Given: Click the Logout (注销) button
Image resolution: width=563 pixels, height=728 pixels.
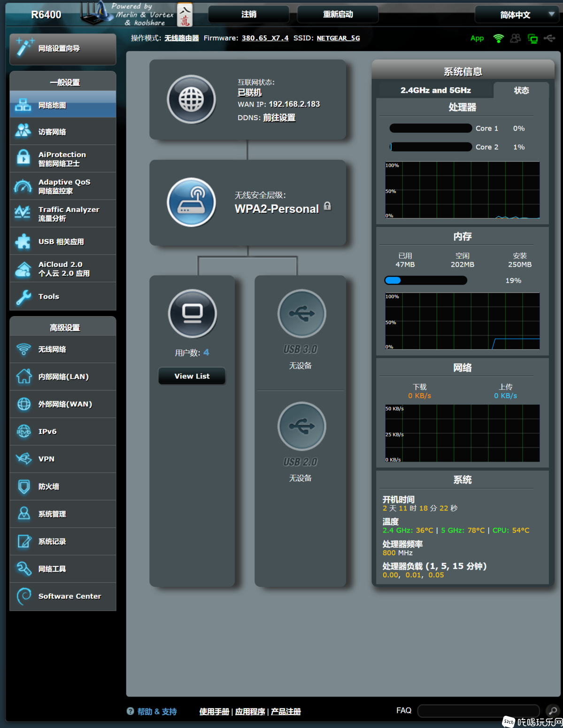Looking at the screenshot, I should click(x=249, y=15).
